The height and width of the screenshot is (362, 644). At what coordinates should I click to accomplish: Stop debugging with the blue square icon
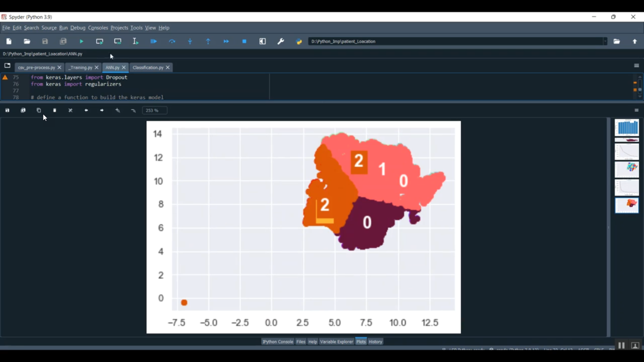(244, 42)
